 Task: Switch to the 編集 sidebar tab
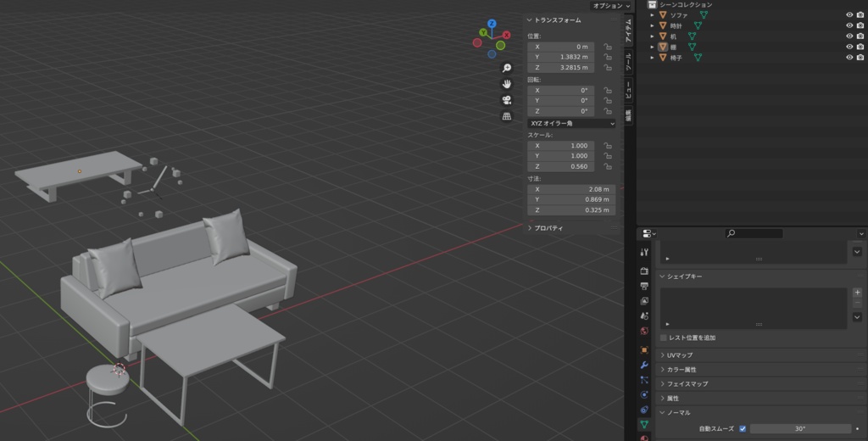628,115
